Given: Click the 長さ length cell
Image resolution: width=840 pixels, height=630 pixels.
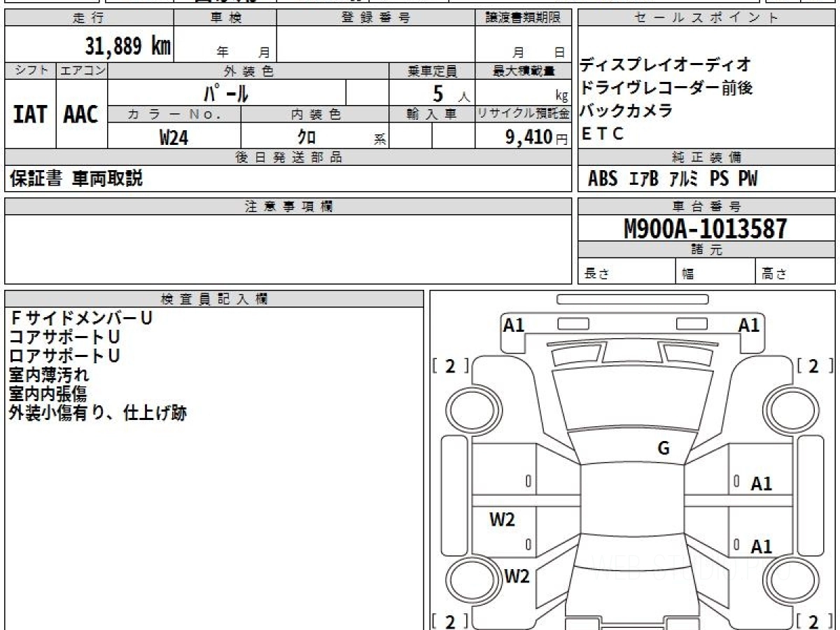Looking at the screenshot, I should 627,271.
